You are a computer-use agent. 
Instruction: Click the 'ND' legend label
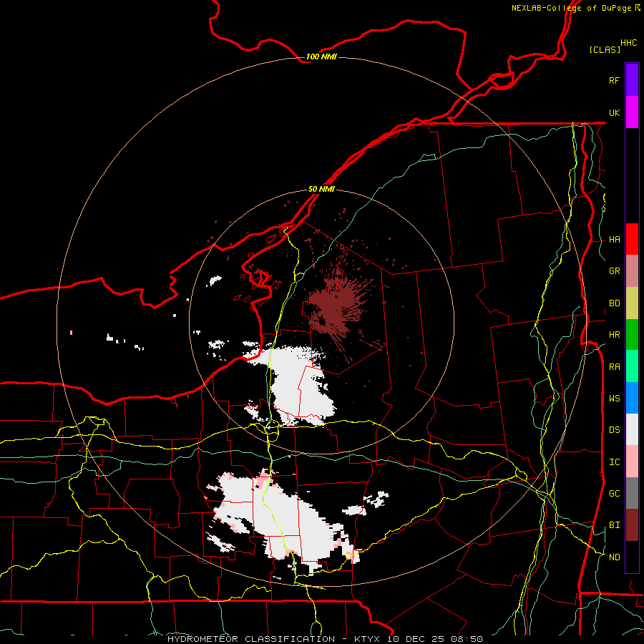point(614,557)
